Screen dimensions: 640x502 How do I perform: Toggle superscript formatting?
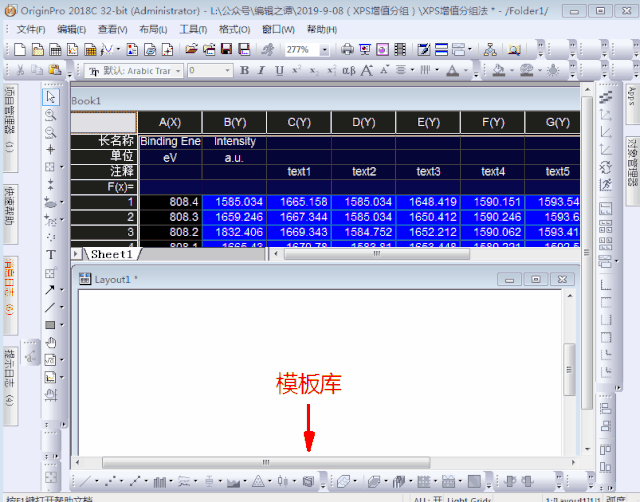pyautogui.click(x=297, y=71)
